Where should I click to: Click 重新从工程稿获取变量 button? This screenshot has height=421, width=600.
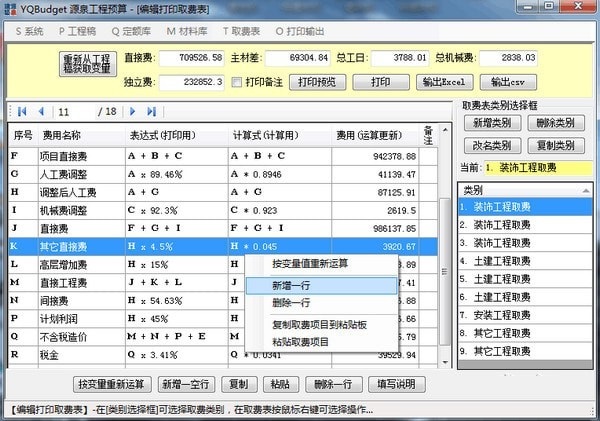pyautogui.click(x=88, y=64)
